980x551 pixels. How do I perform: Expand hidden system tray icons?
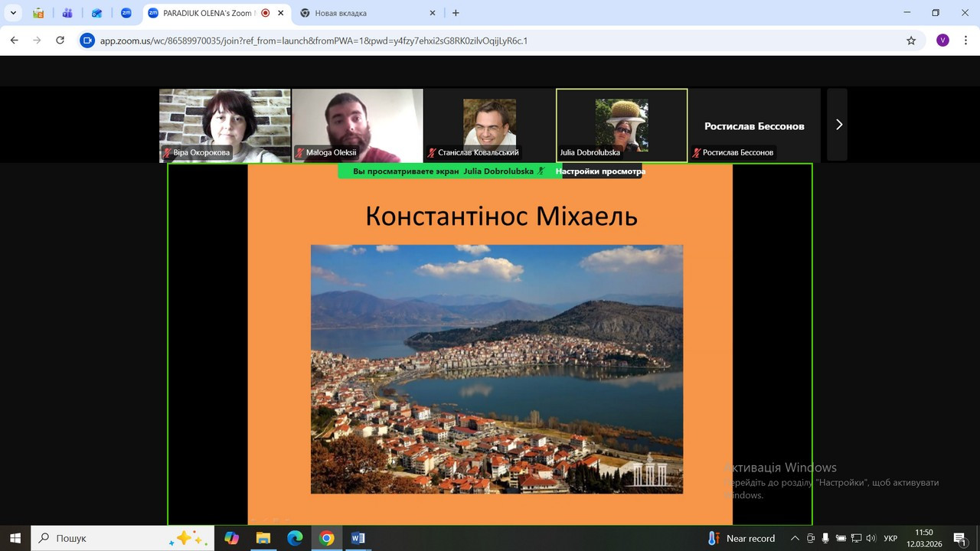pyautogui.click(x=795, y=538)
